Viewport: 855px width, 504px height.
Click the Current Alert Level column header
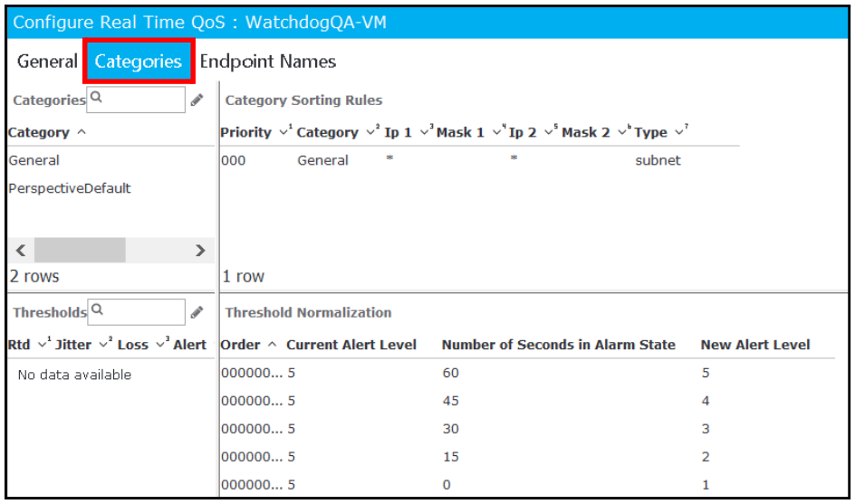click(x=351, y=345)
